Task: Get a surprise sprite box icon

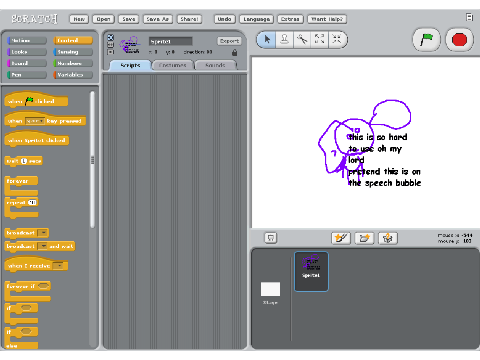Action: [388, 238]
